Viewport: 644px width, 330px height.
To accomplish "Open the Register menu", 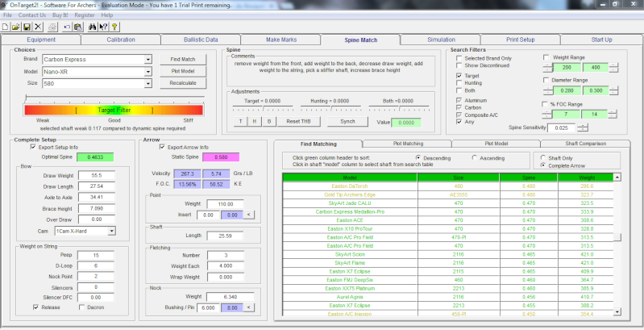I will coord(85,15).
